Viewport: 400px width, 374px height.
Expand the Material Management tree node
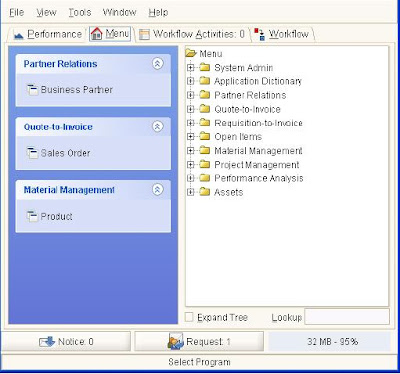point(191,150)
